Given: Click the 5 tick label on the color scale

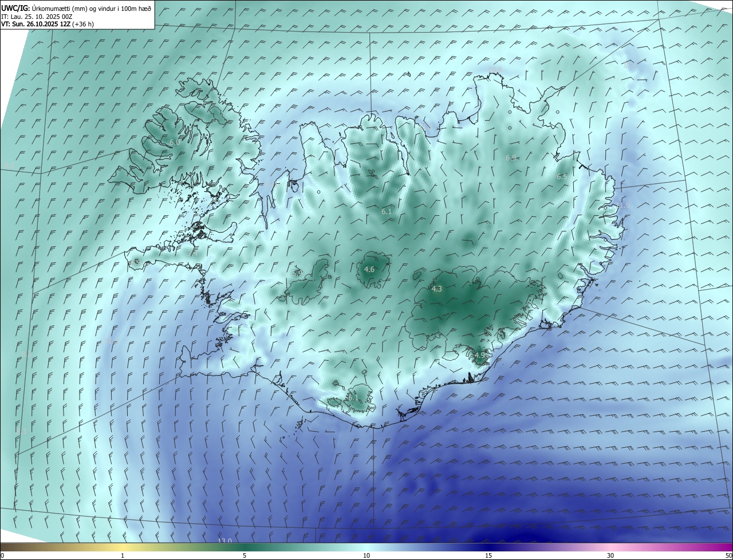Looking at the screenshot, I should pos(245,555).
